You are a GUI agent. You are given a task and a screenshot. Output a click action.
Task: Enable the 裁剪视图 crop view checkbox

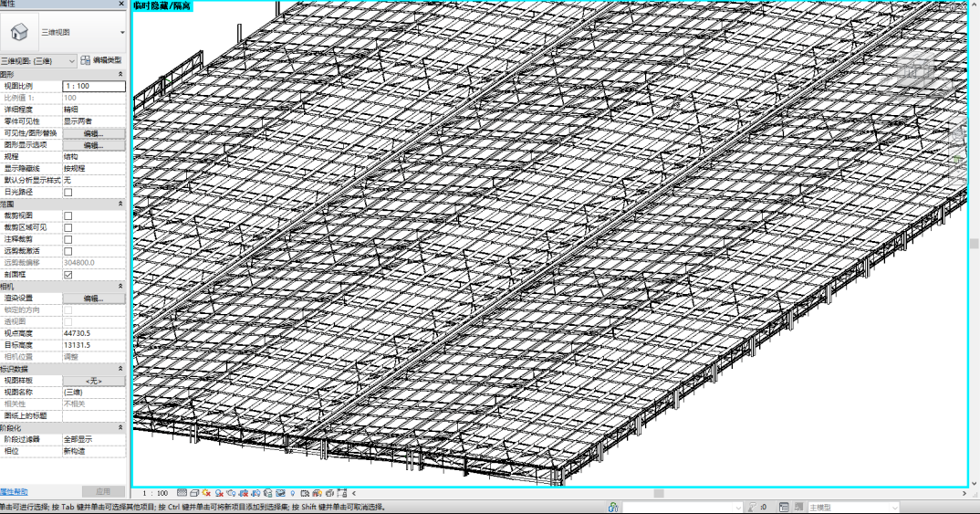coord(68,215)
